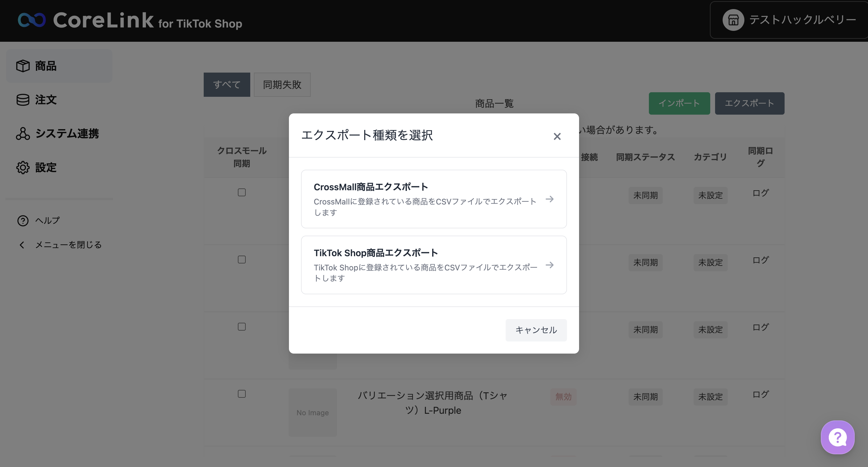868x467 pixels.
Task: Click the No Image product thumbnail
Action: pyautogui.click(x=313, y=412)
